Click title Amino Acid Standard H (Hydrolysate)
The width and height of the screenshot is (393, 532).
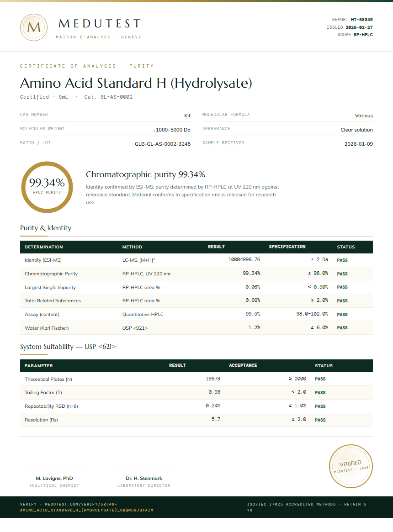click(x=136, y=83)
